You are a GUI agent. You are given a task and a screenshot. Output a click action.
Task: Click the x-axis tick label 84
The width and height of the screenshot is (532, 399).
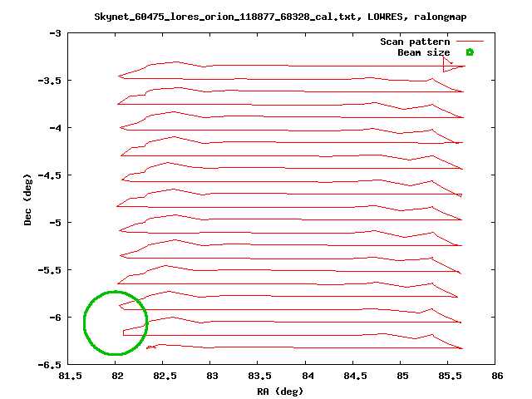(x=308, y=376)
